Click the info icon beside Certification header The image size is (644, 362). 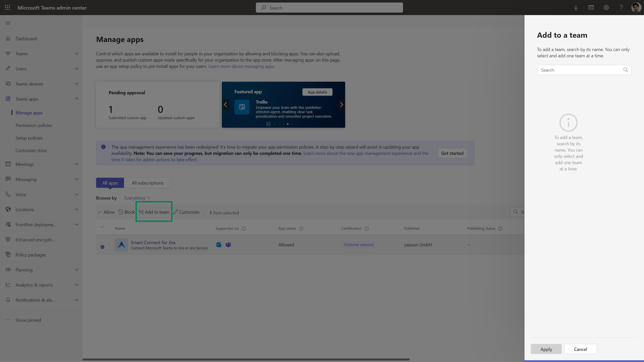pyautogui.click(x=367, y=229)
